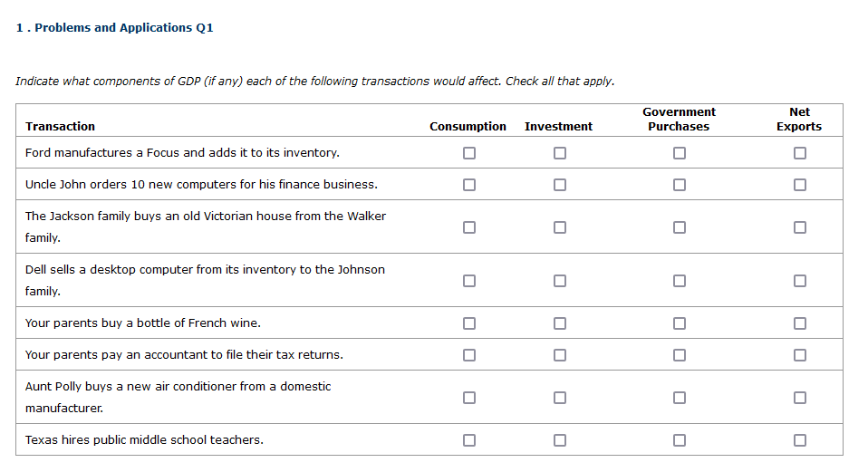Viewport: 868px width, 472px height.
Task: Check Government Purchases for Texas teachers row
Action: point(679,440)
